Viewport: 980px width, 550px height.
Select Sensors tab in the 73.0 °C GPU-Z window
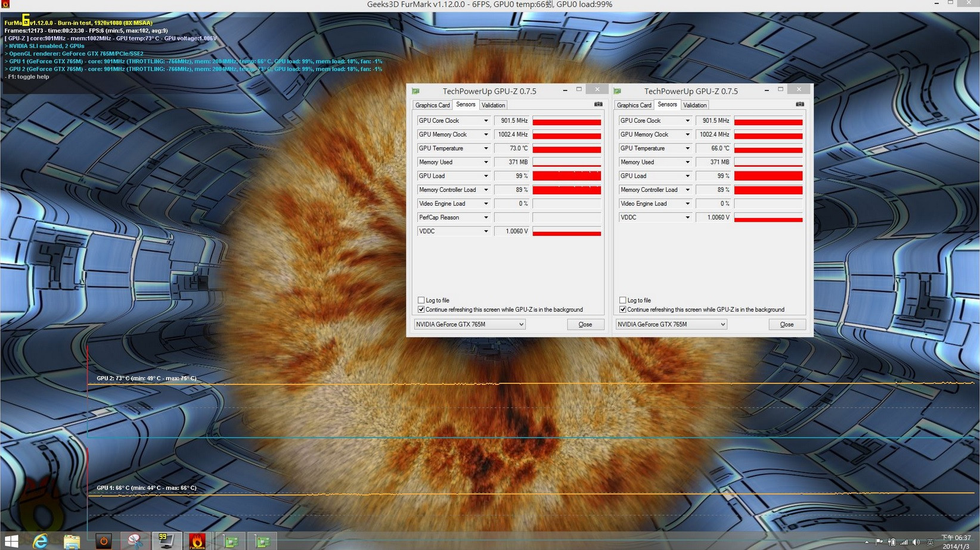click(x=466, y=104)
